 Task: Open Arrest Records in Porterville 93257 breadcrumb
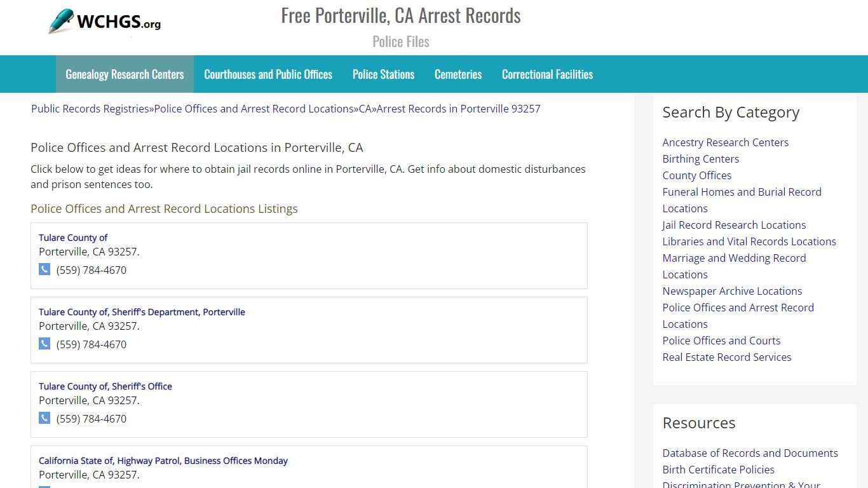tap(458, 109)
